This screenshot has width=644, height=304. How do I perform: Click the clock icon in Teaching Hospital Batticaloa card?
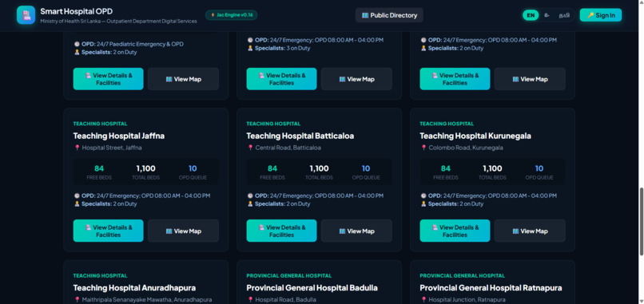click(250, 196)
